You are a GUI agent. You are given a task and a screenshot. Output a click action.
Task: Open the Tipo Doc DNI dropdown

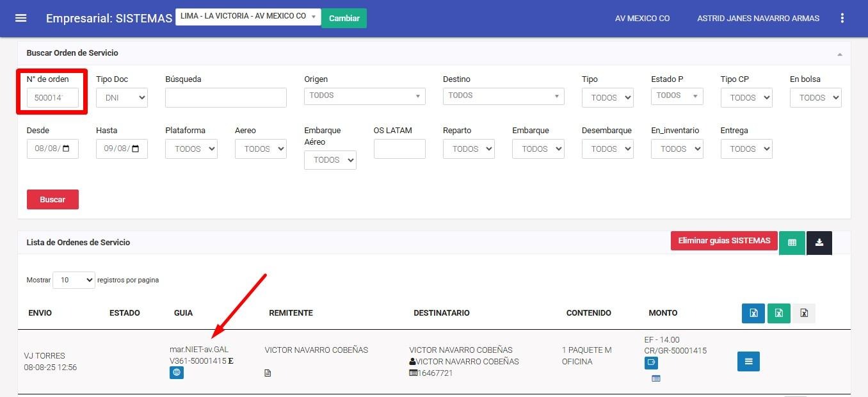[122, 98]
